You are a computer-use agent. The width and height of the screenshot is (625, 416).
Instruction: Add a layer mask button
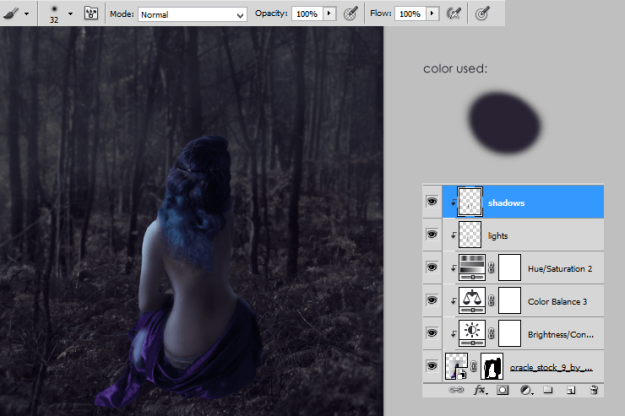[503, 390]
